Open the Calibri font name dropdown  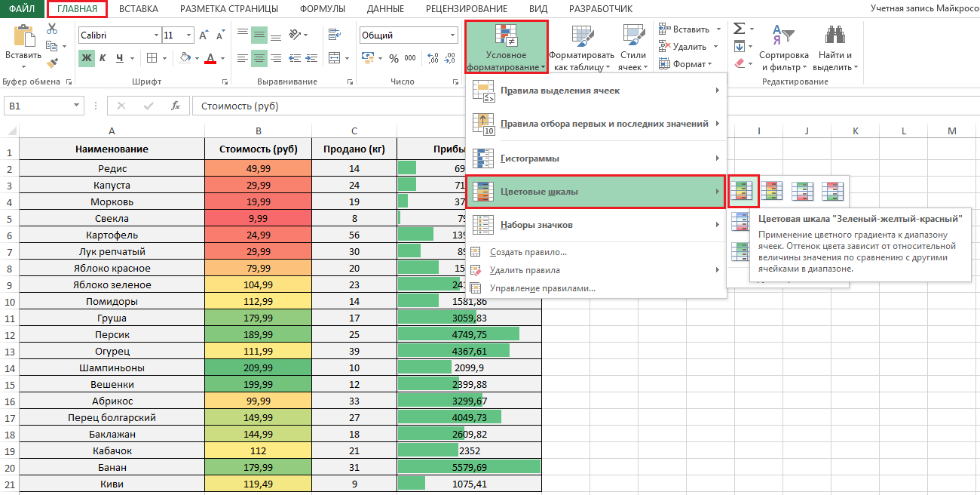[x=156, y=35]
